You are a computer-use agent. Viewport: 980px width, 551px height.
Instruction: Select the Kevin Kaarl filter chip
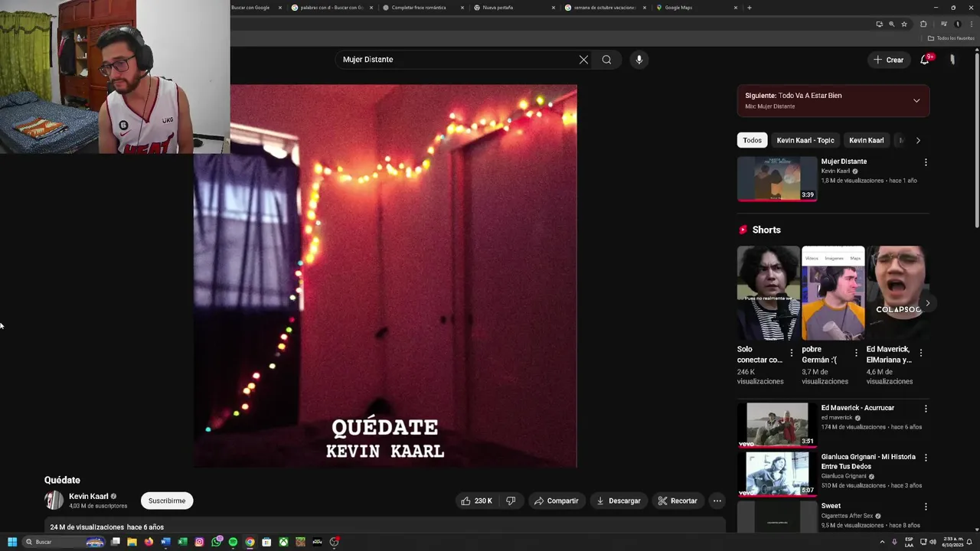pos(867,140)
